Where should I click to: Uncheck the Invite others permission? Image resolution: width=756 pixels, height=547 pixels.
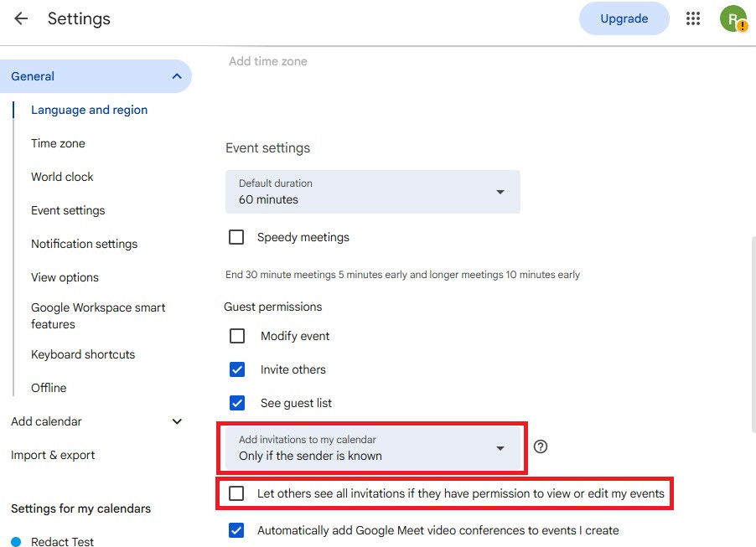point(237,369)
